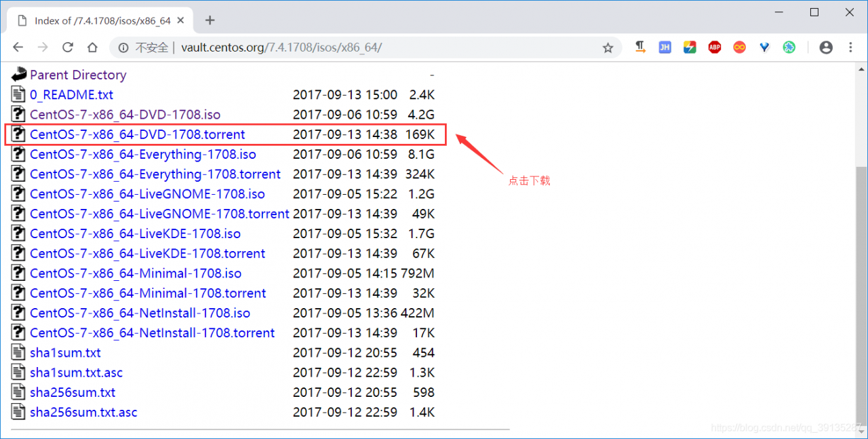Open the Parent Directory link
The width and height of the screenshot is (868, 439).
click(78, 75)
